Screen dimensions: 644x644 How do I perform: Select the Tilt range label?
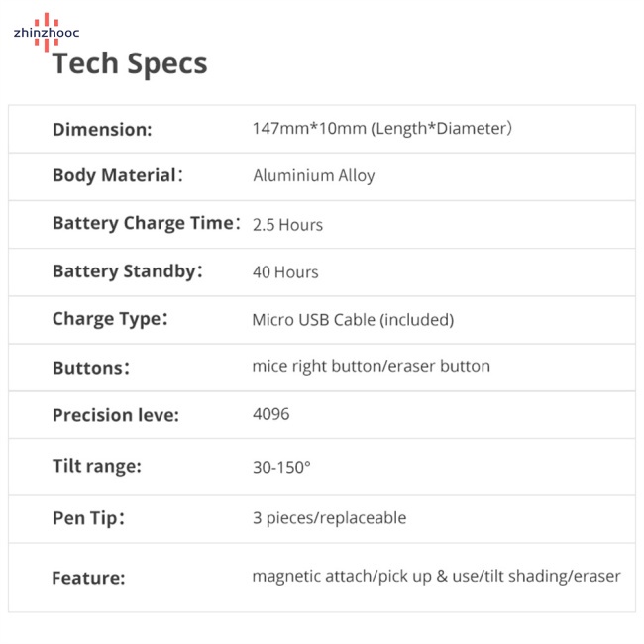tap(97, 466)
